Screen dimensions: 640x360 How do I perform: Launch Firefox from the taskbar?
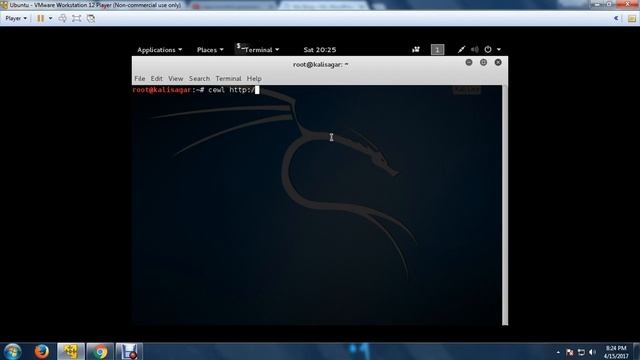[x=42, y=351]
